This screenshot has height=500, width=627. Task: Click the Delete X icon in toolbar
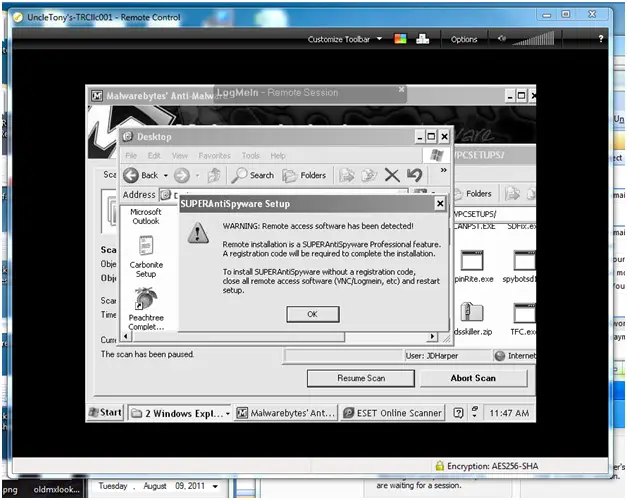tap(392, 175)
